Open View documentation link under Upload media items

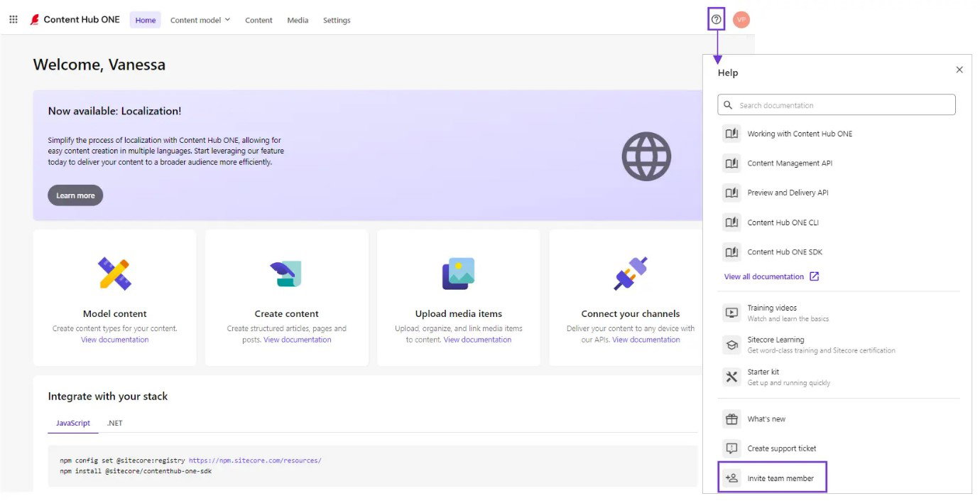[477, 340]
